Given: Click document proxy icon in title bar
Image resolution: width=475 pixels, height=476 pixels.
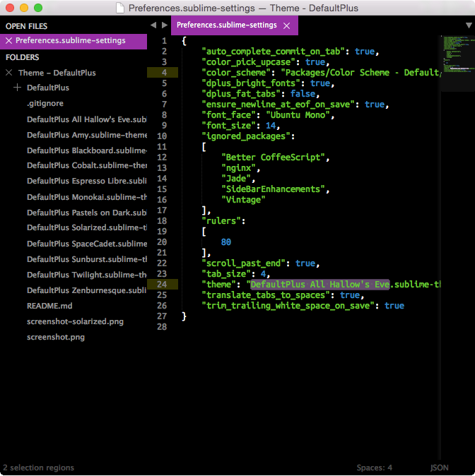Looking at the screenshot, I should (120, 8).
